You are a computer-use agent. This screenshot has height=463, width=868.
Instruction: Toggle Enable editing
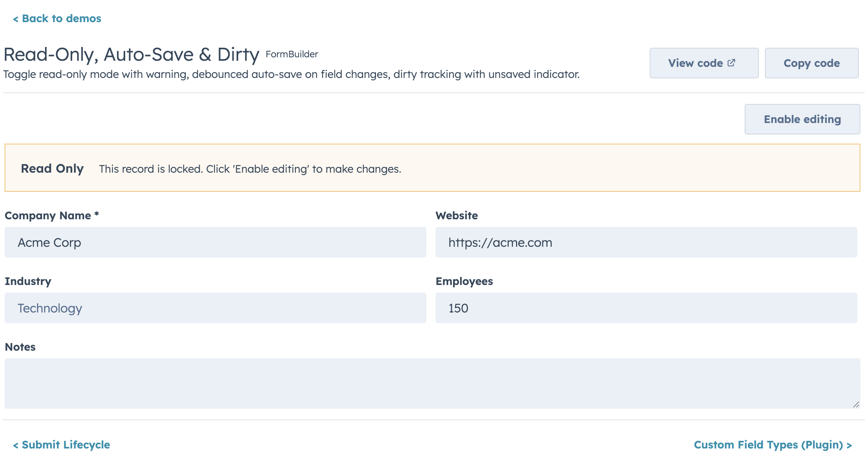point(802,119)
